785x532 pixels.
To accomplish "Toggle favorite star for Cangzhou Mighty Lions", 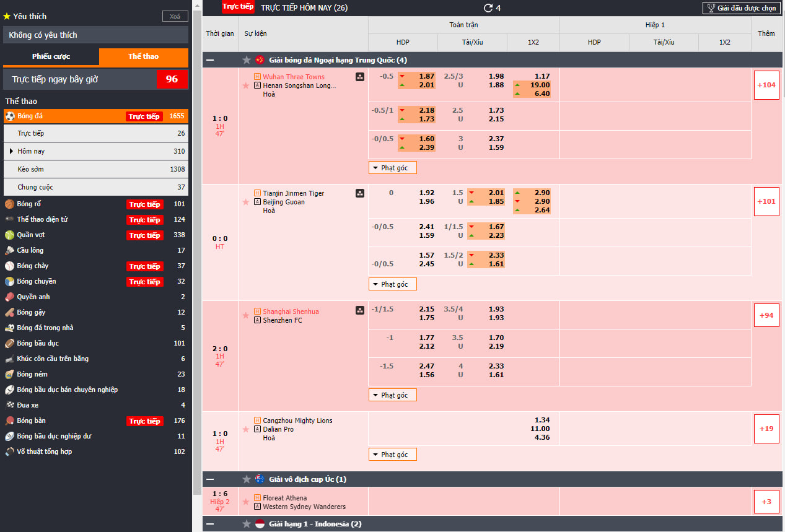I will click(246, 429).
